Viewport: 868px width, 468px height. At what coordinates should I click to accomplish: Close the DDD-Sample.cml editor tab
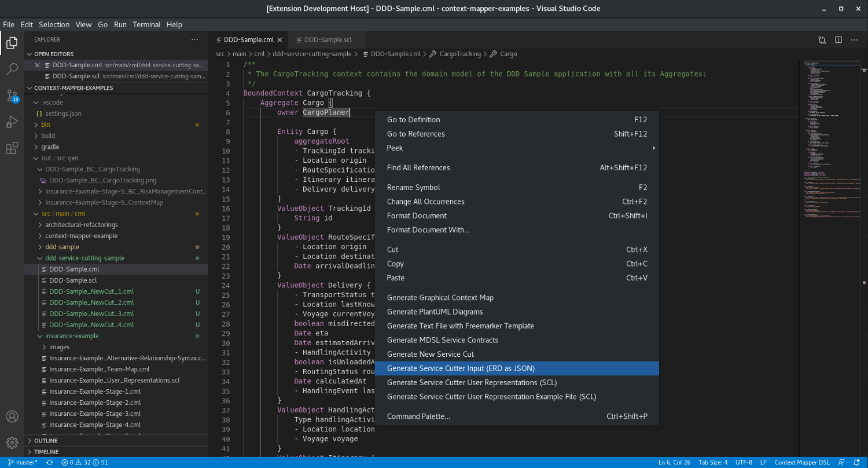coord(280,40)
